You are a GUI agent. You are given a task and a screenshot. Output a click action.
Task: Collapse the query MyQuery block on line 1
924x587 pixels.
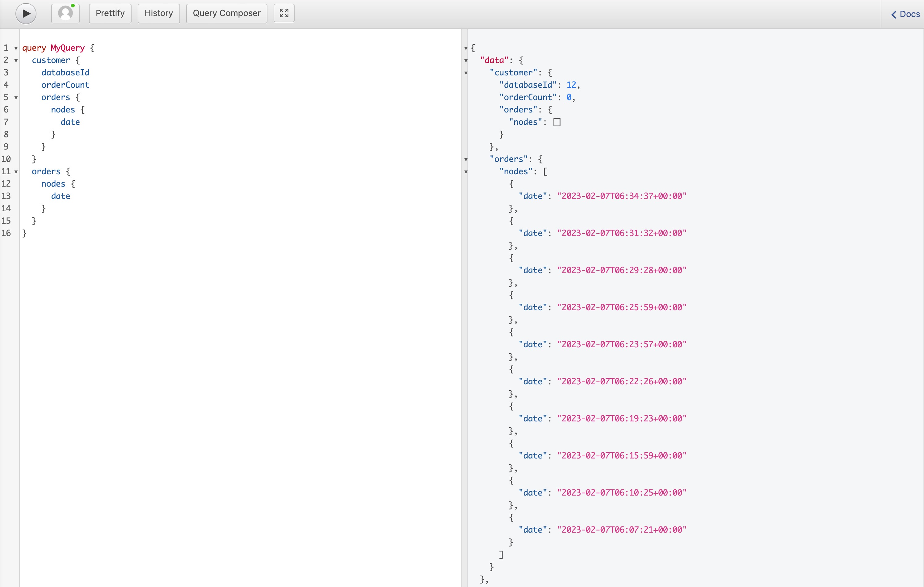click(15, 48)
